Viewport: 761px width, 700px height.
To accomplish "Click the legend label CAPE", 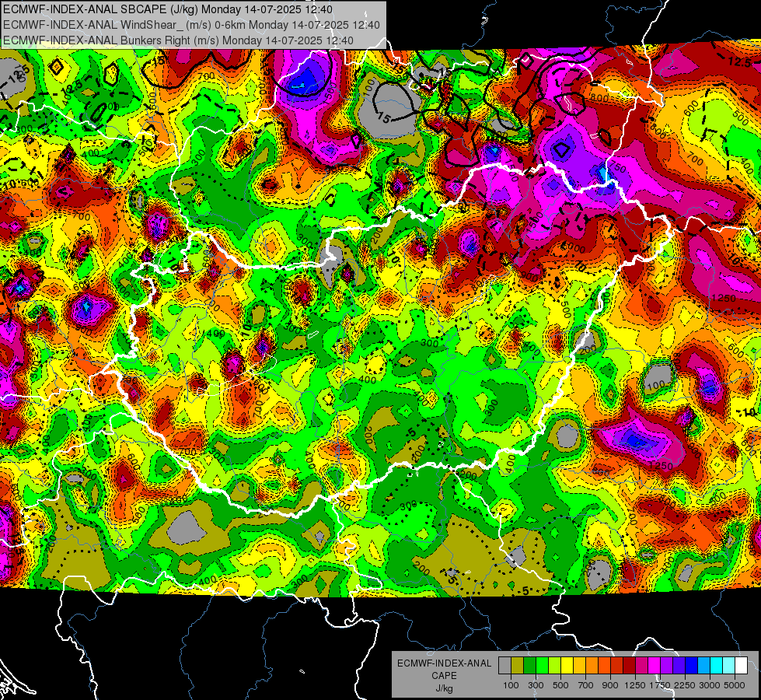I will (x=445, y=675).
